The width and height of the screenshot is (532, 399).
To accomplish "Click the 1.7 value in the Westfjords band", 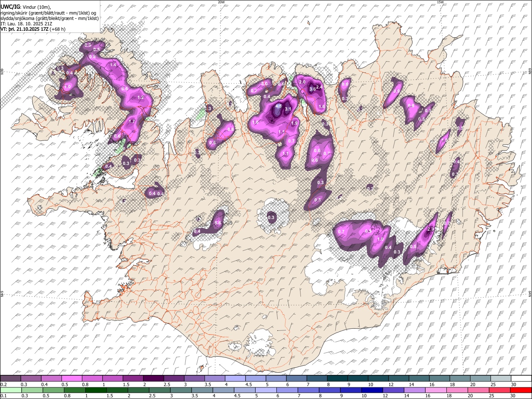I will (132, 122).
